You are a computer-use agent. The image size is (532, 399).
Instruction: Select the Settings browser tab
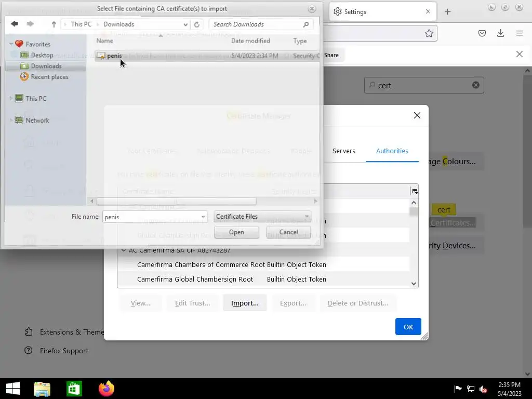tap(383, 12)
